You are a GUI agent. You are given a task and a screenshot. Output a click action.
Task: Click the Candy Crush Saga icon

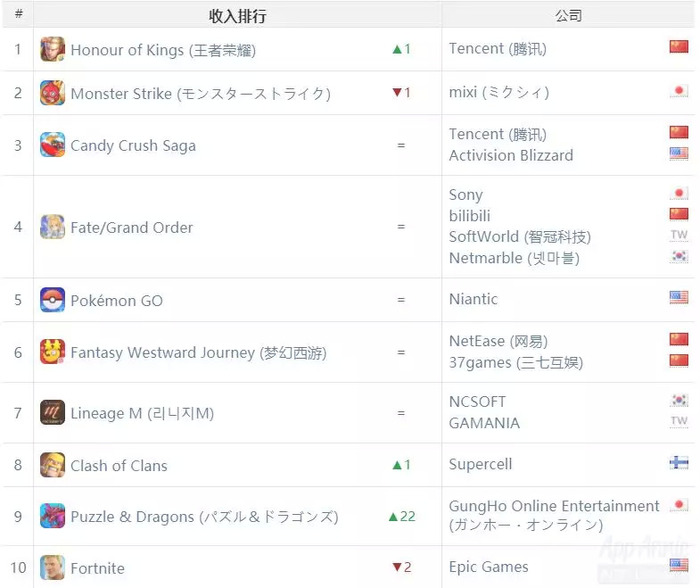tap(52, 145)
